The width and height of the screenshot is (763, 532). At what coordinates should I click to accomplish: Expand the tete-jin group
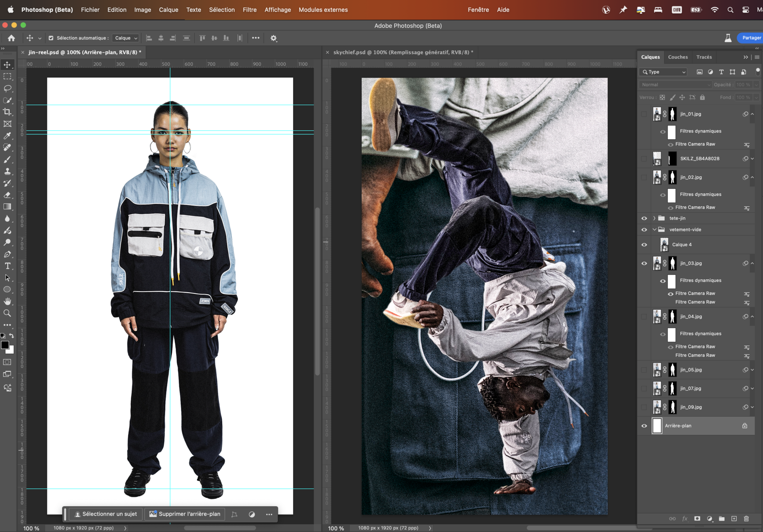654,219
